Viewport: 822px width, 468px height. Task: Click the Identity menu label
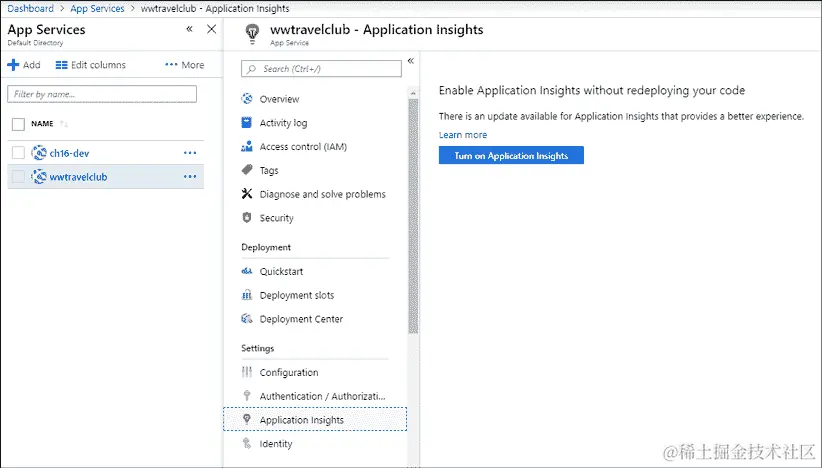tap(276, 444)
